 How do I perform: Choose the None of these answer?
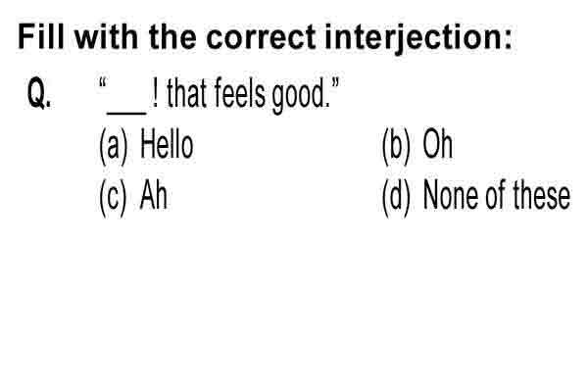(497, 195)
